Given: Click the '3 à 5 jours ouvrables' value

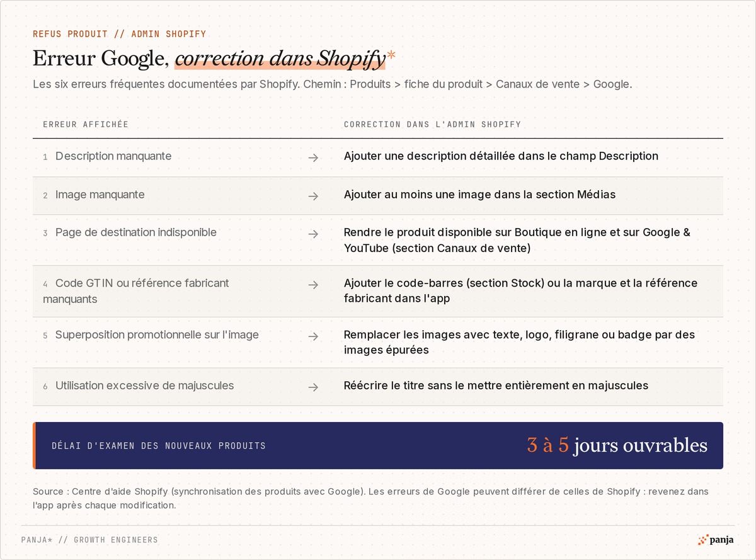Looking at the screenshot, I should (617, 445).
